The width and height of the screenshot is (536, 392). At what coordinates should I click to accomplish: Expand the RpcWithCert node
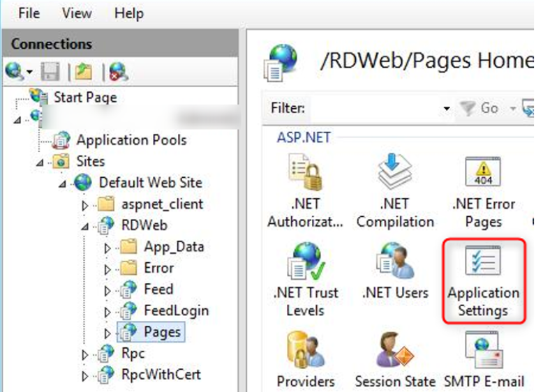[84, 376]
